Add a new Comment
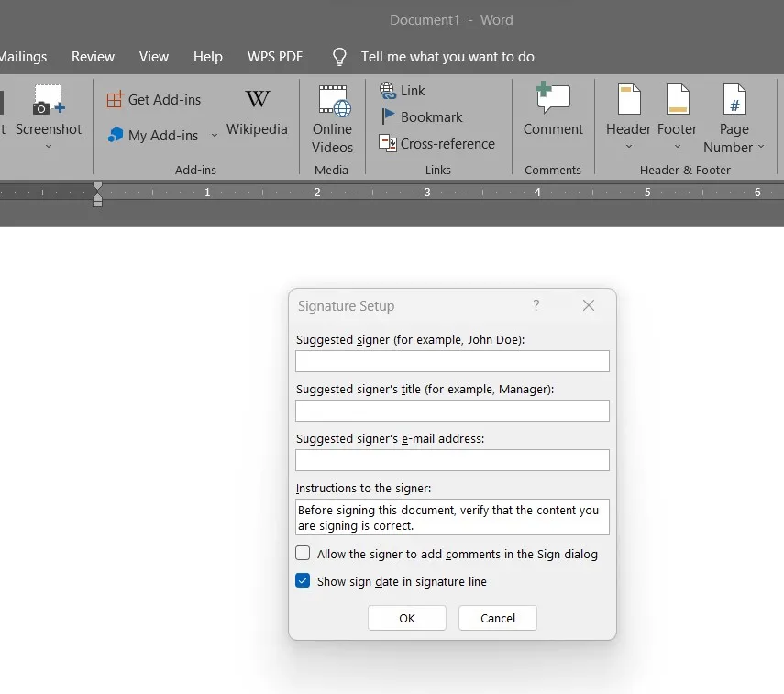 pos(553,112)
